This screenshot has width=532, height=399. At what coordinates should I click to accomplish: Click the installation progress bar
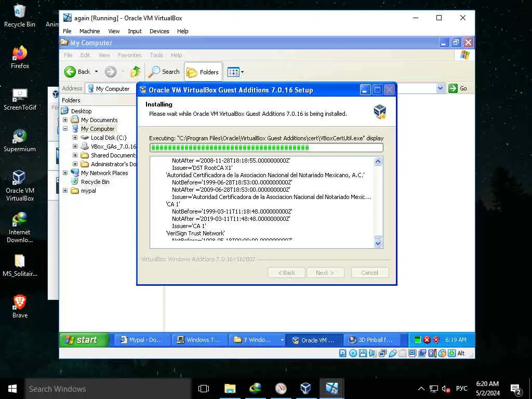267,148
